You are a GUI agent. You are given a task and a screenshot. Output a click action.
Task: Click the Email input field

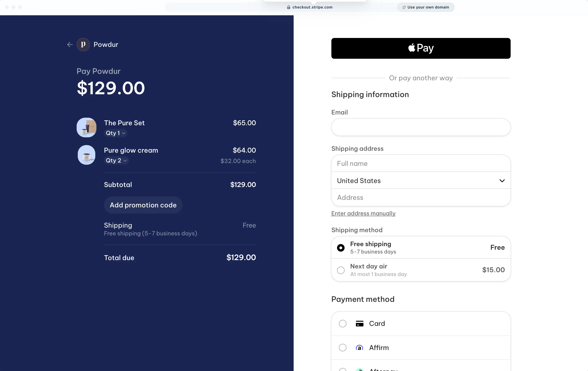pos(420,127)
